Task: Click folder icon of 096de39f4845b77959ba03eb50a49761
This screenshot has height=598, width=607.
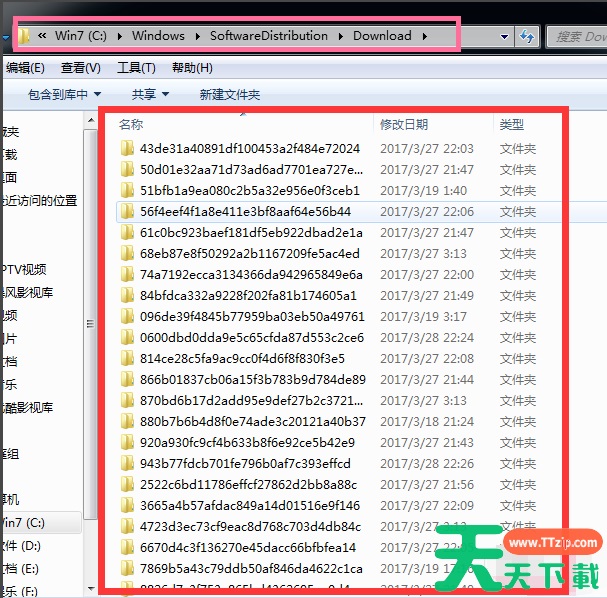Action: [127, 316]
